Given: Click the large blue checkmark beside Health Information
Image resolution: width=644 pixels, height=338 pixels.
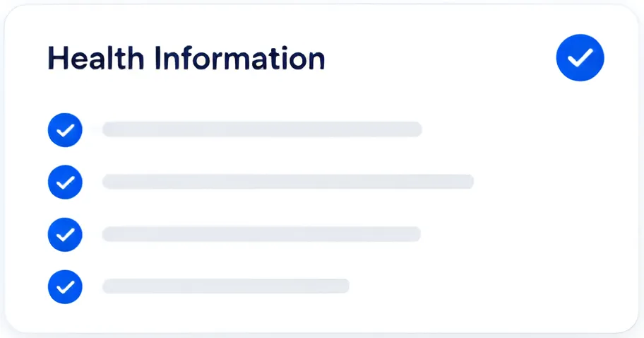Looking at the screenshot, I should pyautogui.click(x=580, y=57).
